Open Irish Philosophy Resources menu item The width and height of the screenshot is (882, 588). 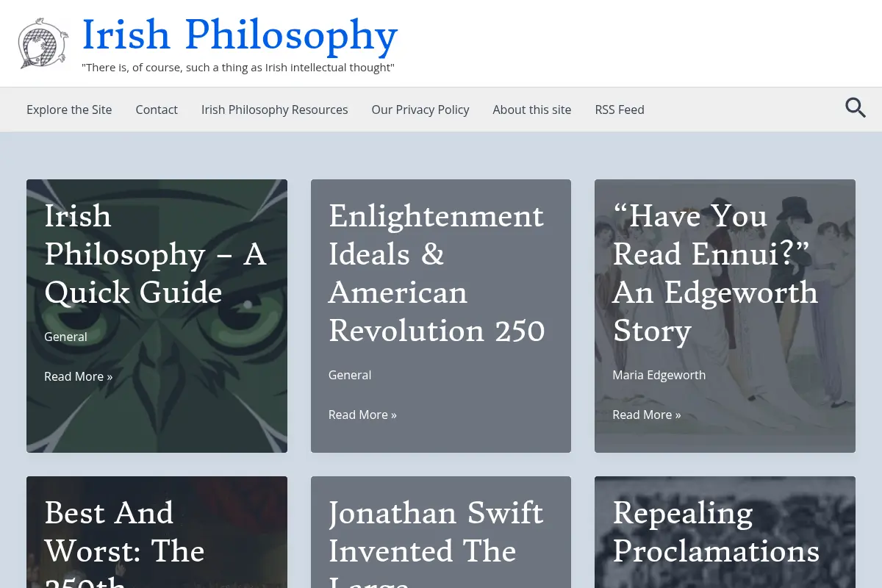coord(275,110)
